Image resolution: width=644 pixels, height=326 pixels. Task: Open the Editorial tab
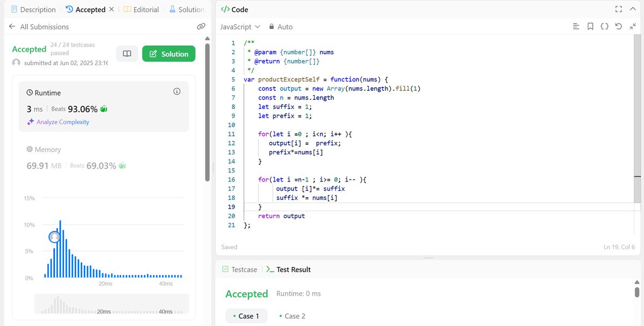(141, 10)
